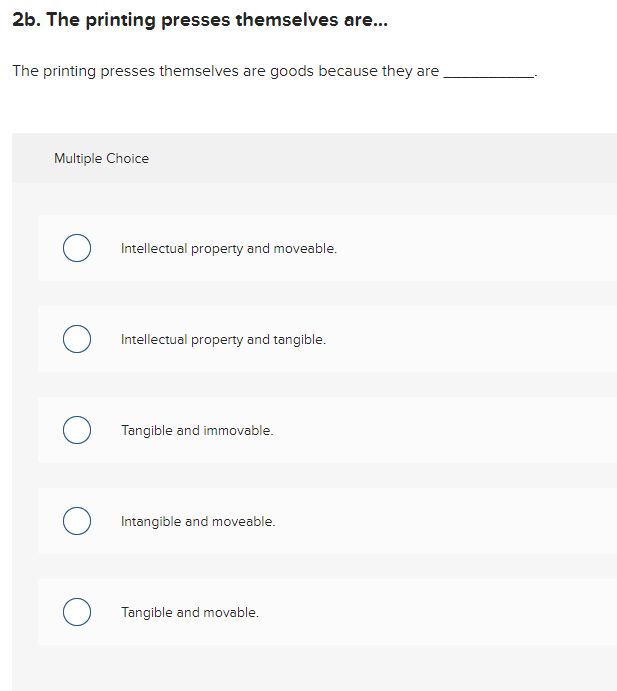
Task: Click the fill-in blank line in the question
Action: coord(488,74)
